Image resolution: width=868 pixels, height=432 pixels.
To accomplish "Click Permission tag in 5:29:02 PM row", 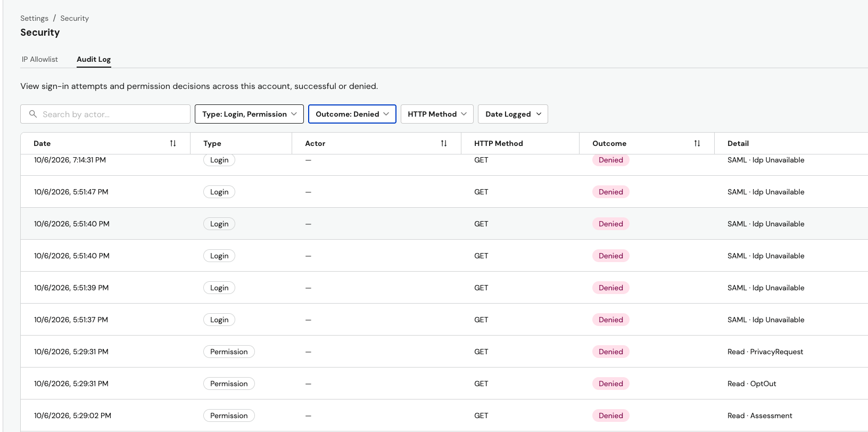I will pos(229,415).
